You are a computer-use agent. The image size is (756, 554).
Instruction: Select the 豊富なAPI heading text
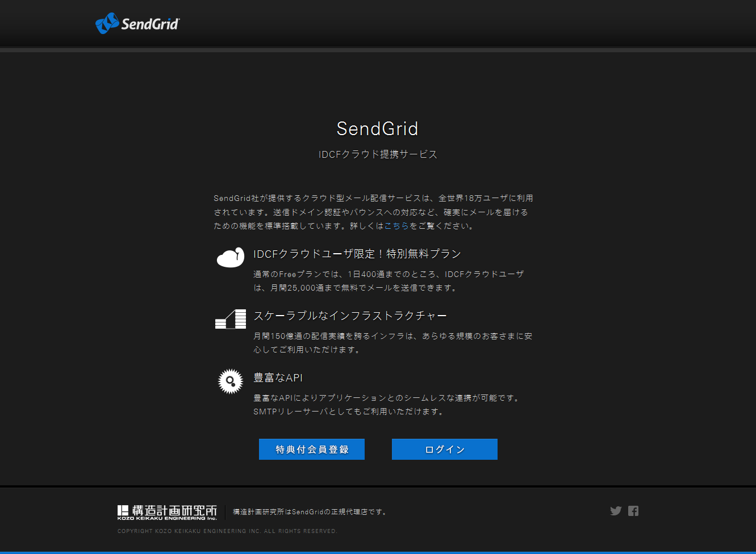(x=278, y=377)
